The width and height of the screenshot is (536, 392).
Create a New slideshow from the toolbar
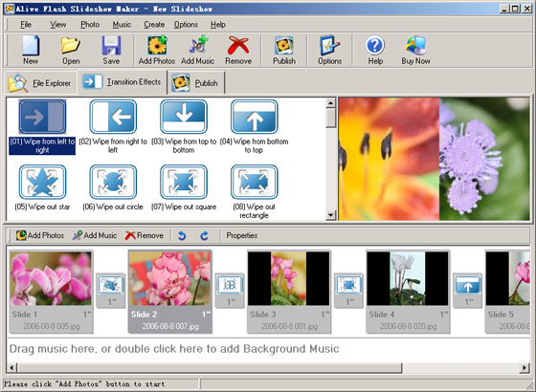click(x=31, y=50)
